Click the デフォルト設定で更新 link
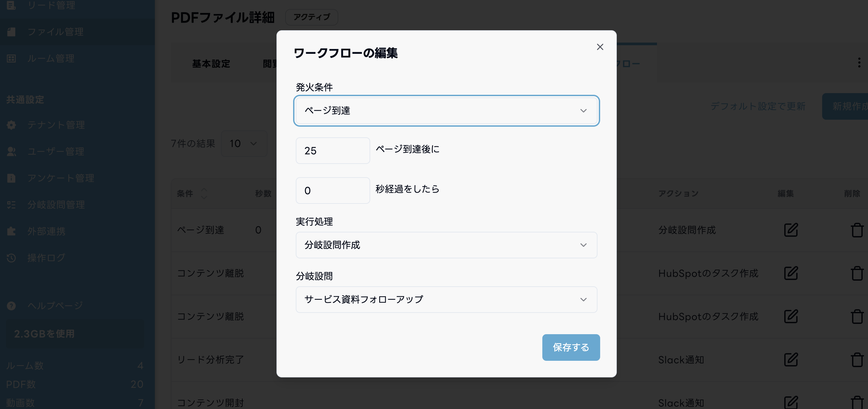This screenshot has height=409, width=868. point(758,106)
